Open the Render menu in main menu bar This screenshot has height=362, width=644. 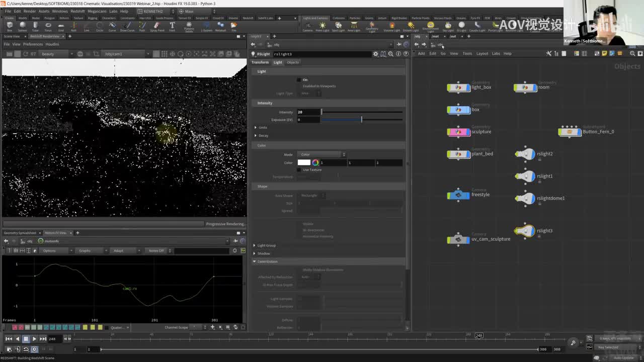30,11
